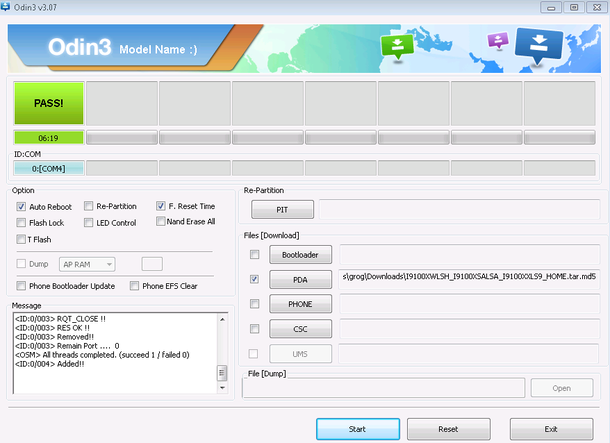Screen dimensions: 610x443
Task: Click the green PASS! status box
Action: (48, 103)
